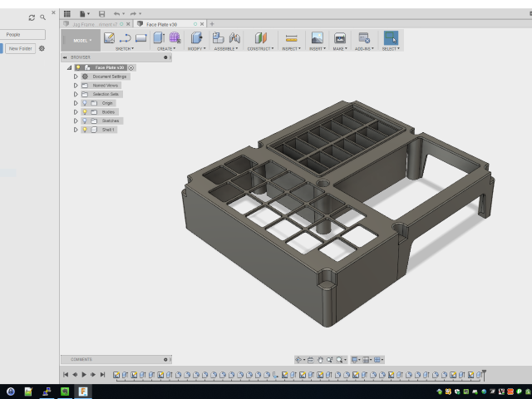The height and width of the screenshot is (399, 532).
Task: Open the Construct plane tool icon
Action: pyautogui.click(x=260, y=38)
